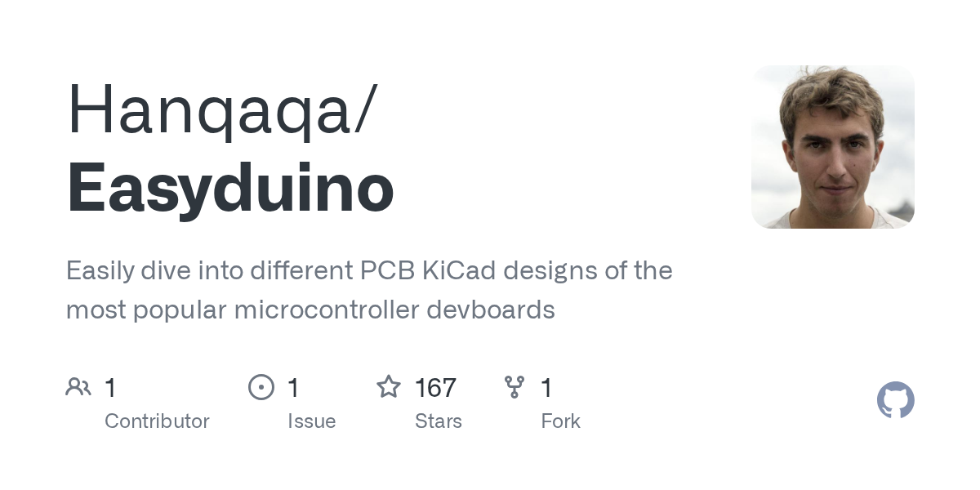Click the contributors people icon

click(78, 387)
